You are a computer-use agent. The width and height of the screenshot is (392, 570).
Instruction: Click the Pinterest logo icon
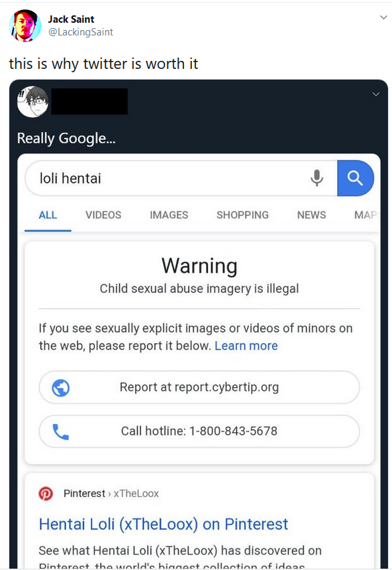click(x=45, y=494)
